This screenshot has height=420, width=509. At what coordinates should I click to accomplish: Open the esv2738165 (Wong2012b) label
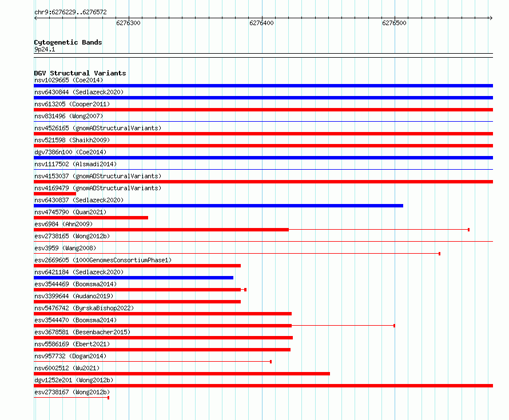72,236
